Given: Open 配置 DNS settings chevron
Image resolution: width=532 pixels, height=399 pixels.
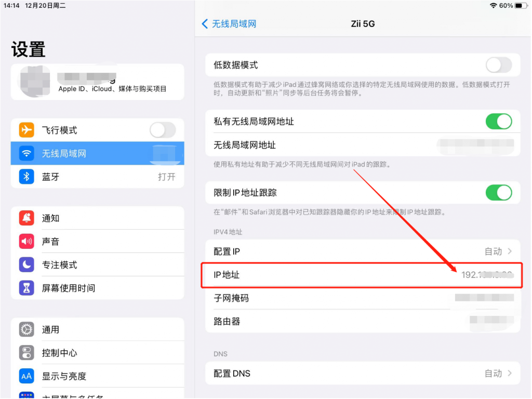Looking at the screenshot, I should pos(510,373).
